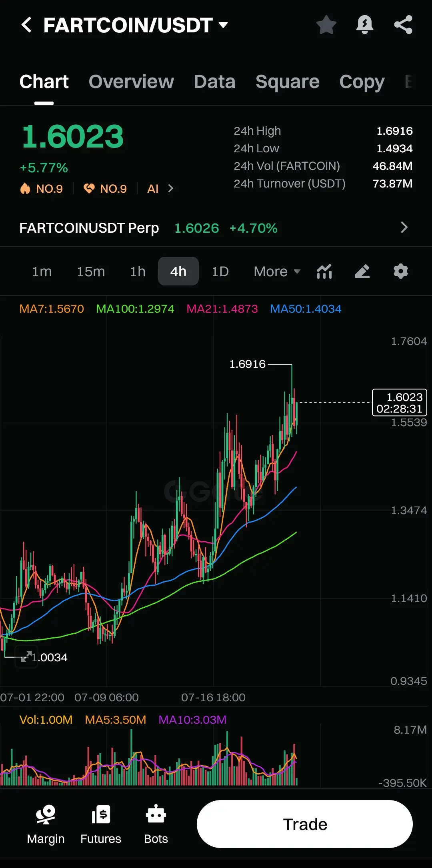Tap the Trade button

[305, 824]
